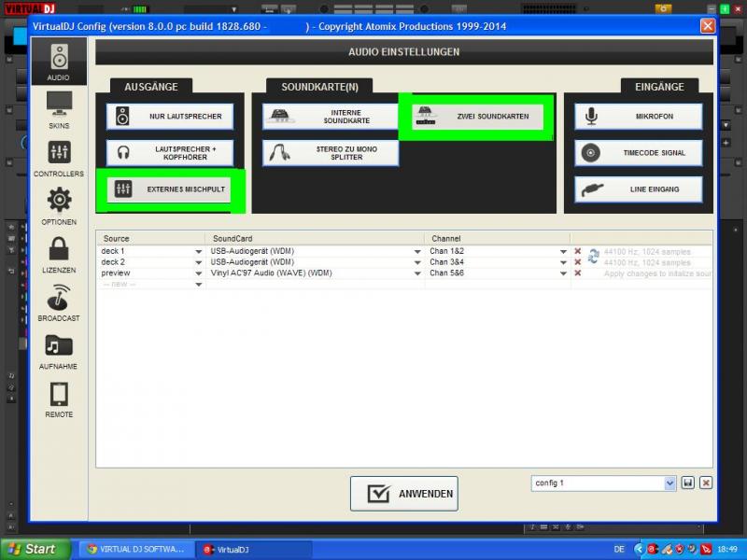
Task: Expand Chan 3&4 channel dropdown
Action: point(563,262)
